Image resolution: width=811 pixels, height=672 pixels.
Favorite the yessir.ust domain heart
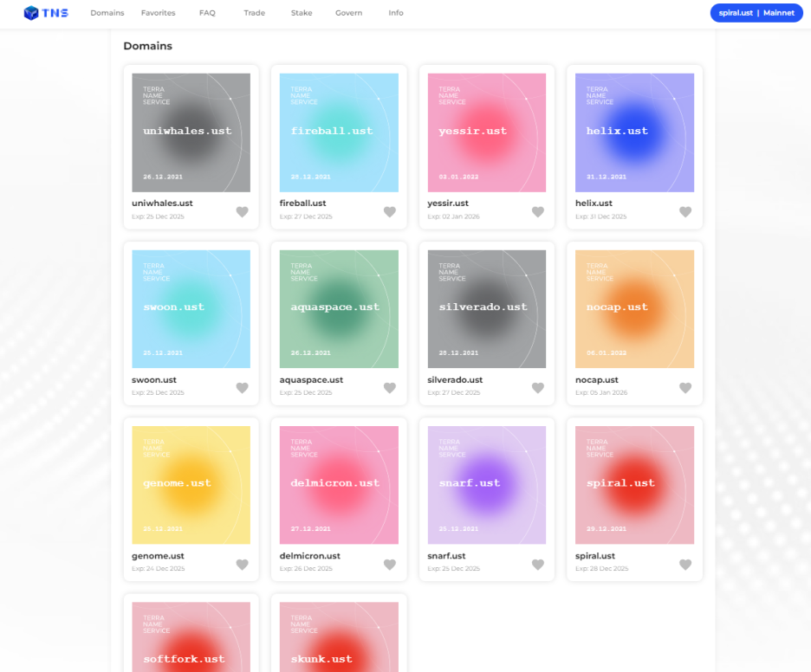tap(538, 212)
